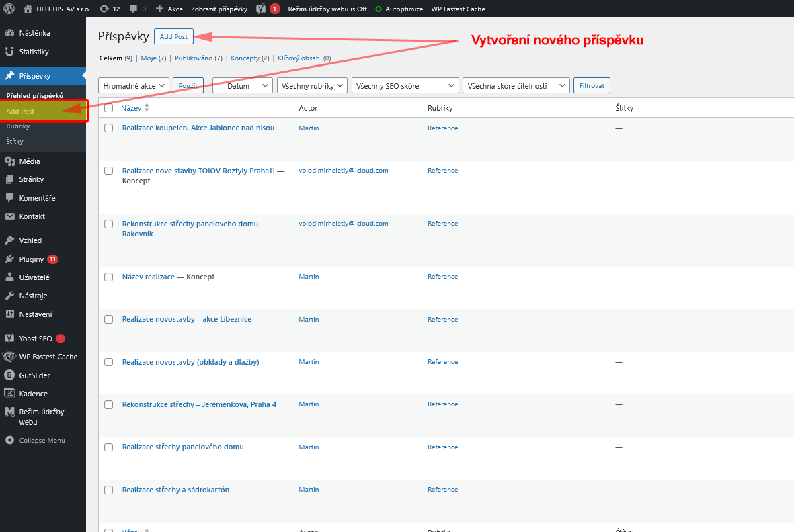
Task: Click the green Autoptimize status circle
Action: click(379, 9)
